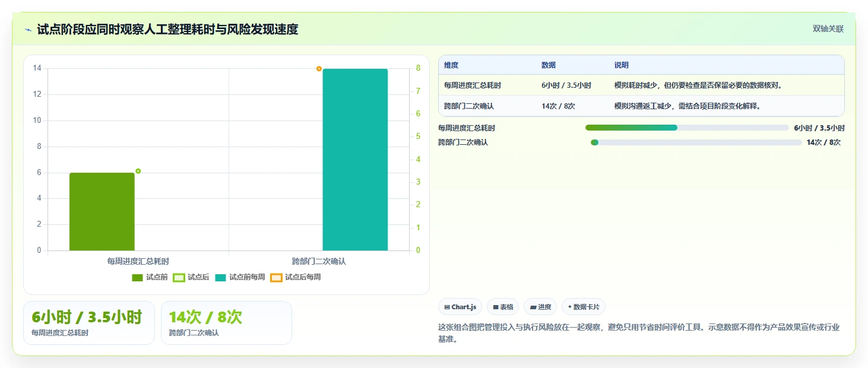Image resolution: width=868 pixels, height=368 pixels.
Task: Click the orange data point atop the teal bar
Action: click(x=319, y=69)
